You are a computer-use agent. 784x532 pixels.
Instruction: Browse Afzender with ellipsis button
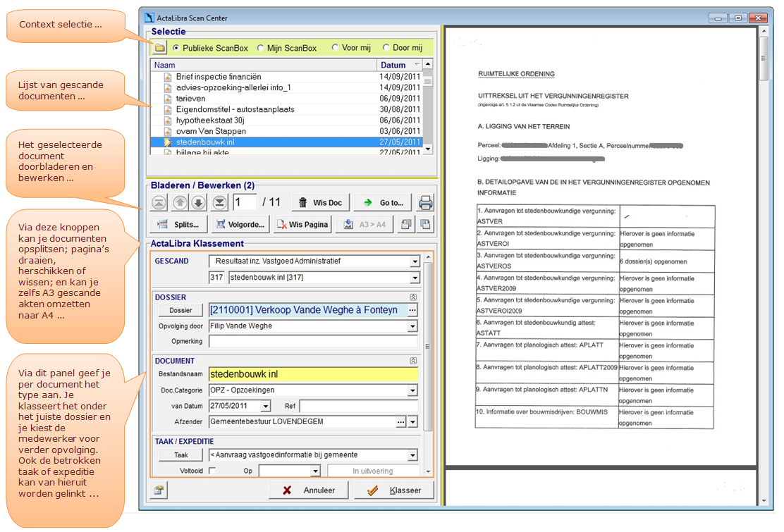(x=401, y=422)
